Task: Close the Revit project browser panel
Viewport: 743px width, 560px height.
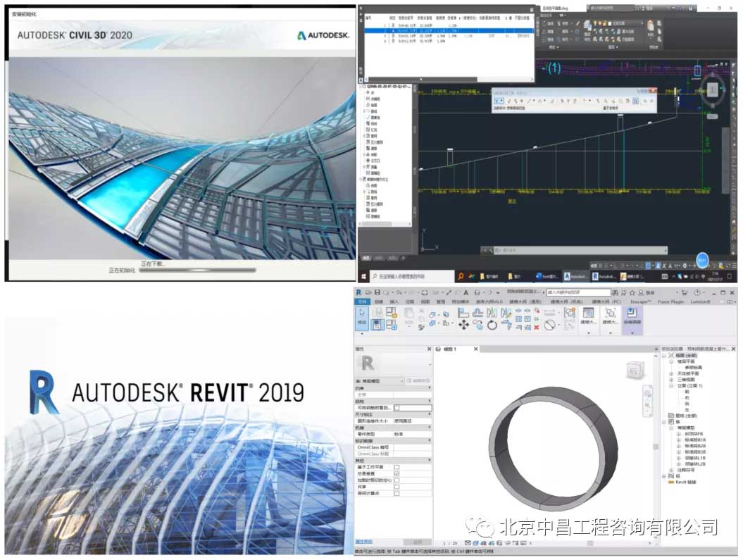Action: 734,349
